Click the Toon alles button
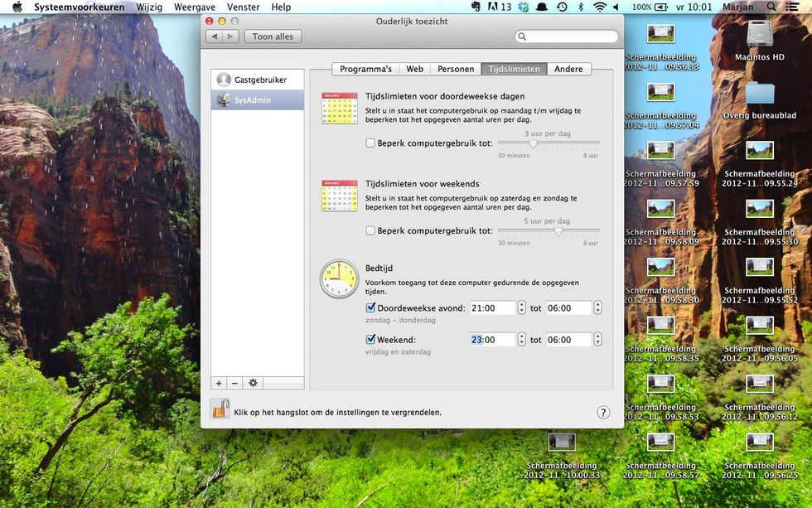This screenshot has width=812, height=508. pyautogui.click(x=273, y=36)
